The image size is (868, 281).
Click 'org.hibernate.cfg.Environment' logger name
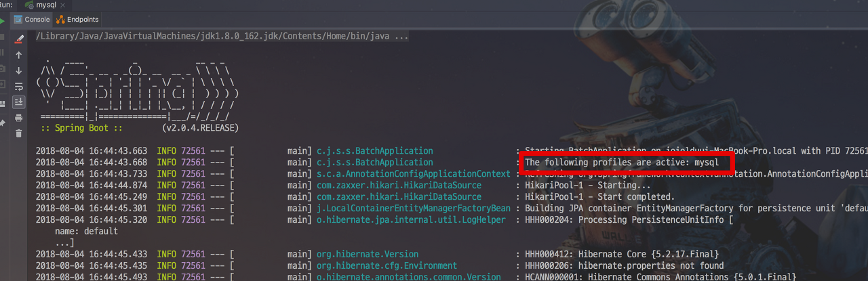coord(387,266)
